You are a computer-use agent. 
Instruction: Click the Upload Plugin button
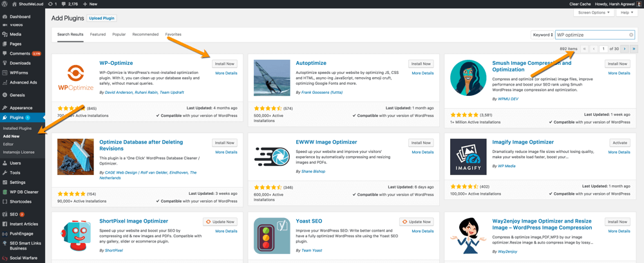102,19
